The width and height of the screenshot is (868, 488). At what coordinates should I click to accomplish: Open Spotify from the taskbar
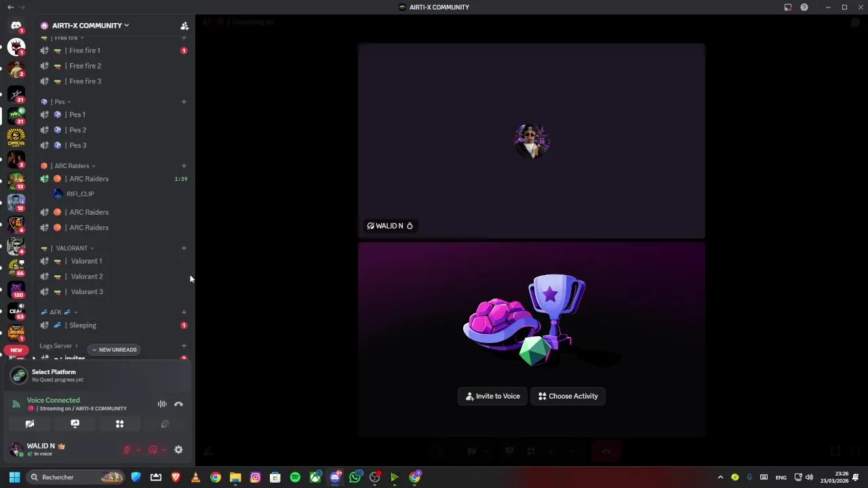295,477
